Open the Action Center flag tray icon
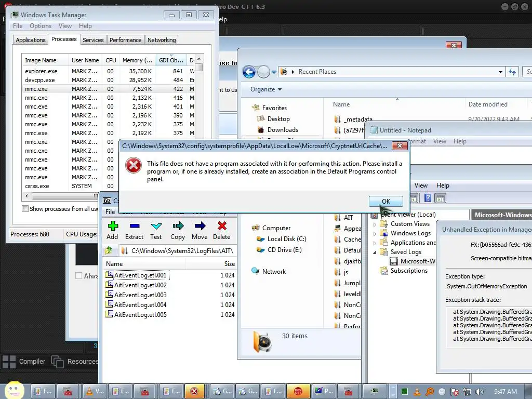 point(454,392)
